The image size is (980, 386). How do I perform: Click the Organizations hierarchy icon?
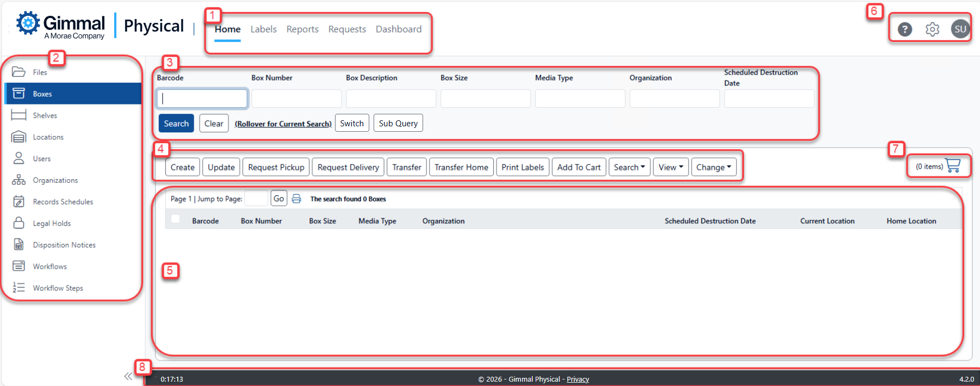tap(18, 180)
